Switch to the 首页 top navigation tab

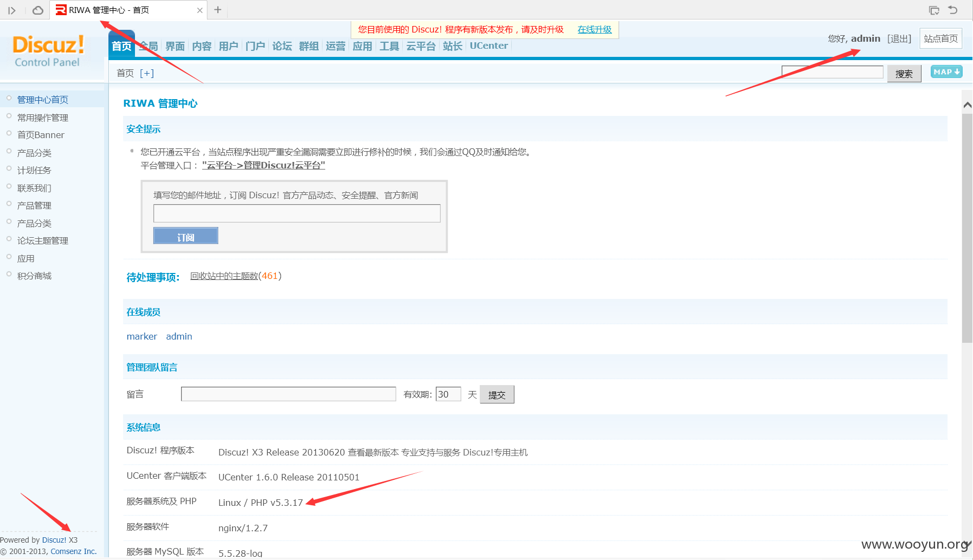[121, 46]
